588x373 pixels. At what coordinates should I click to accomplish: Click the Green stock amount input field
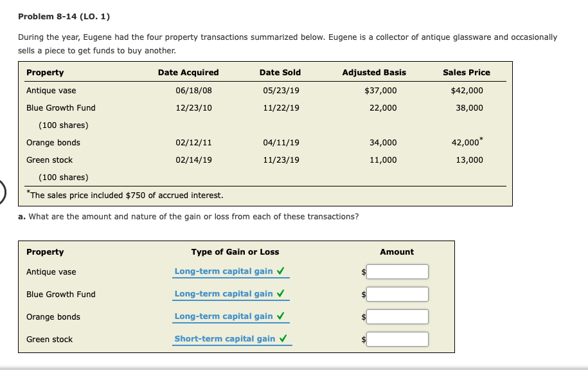397,339
